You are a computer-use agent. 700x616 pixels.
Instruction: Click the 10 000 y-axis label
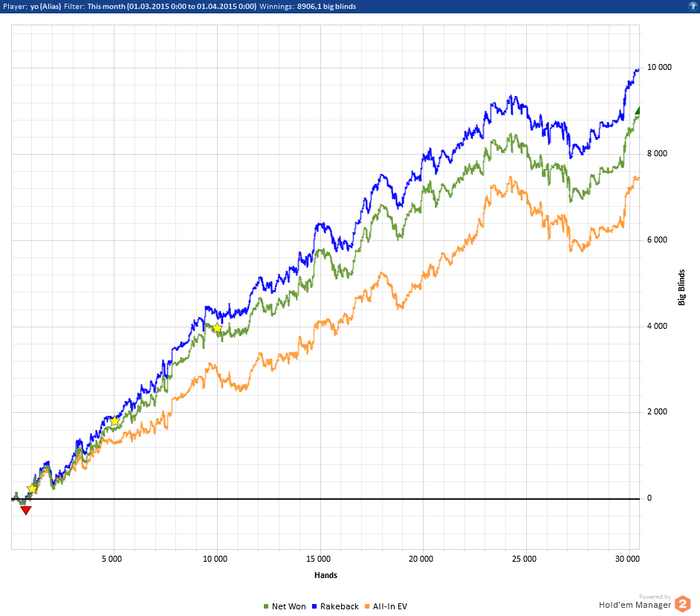coord(659,67)
